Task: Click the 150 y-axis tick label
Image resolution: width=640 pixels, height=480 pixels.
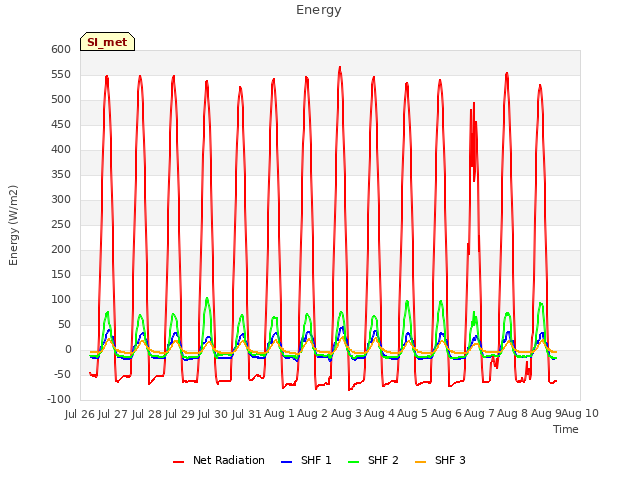Action: (x=61, y=275)
